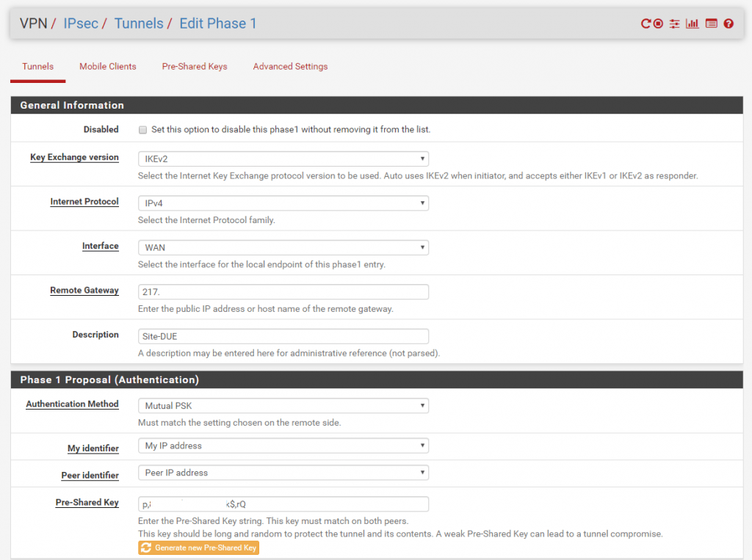Open the Advanced Settings tab
752x560 pixels.
(290, 67)
